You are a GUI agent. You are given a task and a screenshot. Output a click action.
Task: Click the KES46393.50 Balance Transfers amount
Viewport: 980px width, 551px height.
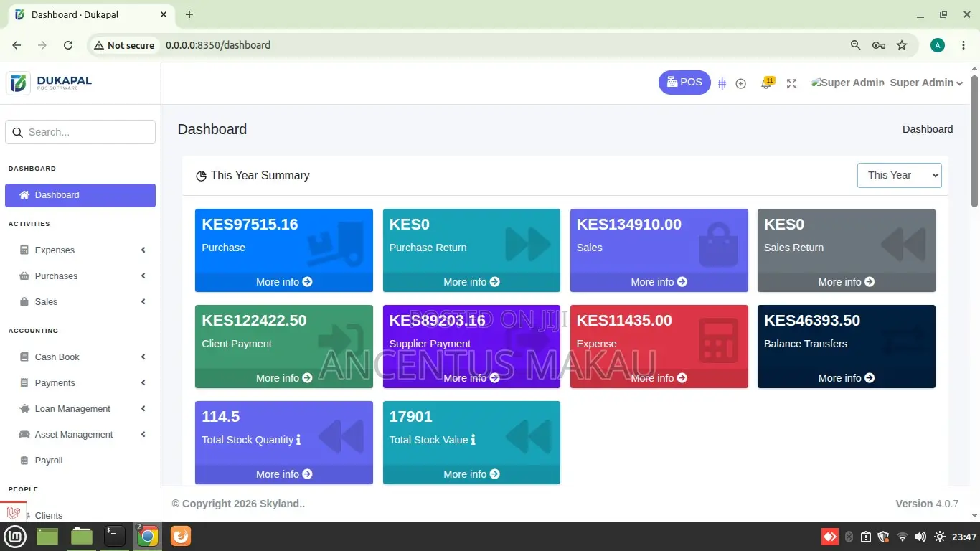812,321
